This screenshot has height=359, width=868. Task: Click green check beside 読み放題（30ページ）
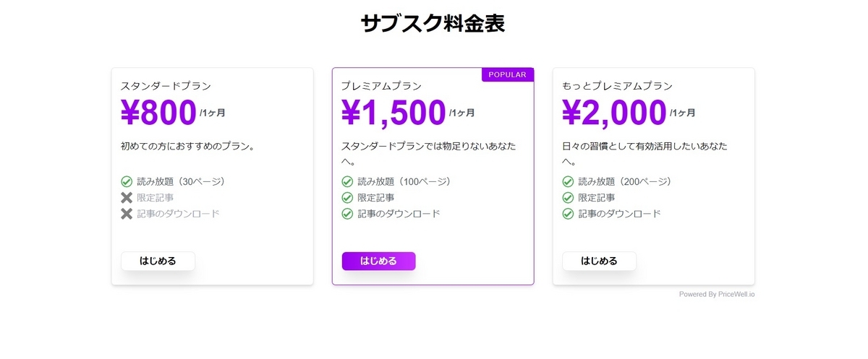[x=127, y=181]
